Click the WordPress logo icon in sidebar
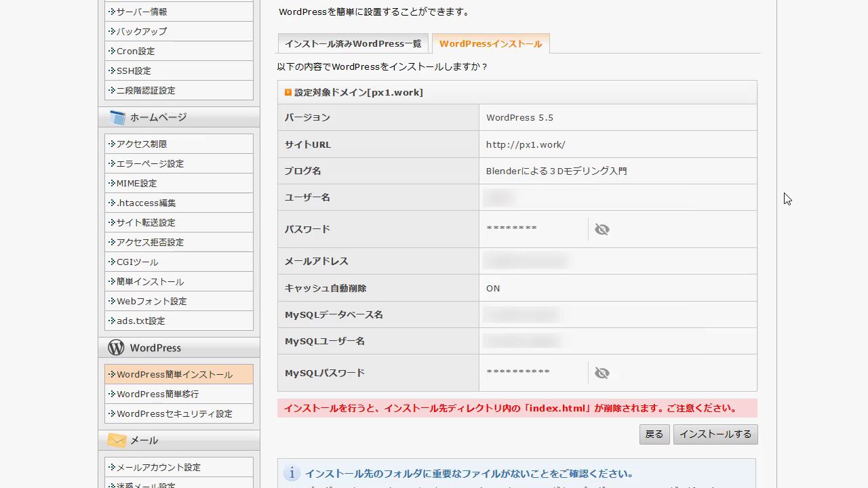The width and height of the screenshot is (868, 488). tap(116, 348)
